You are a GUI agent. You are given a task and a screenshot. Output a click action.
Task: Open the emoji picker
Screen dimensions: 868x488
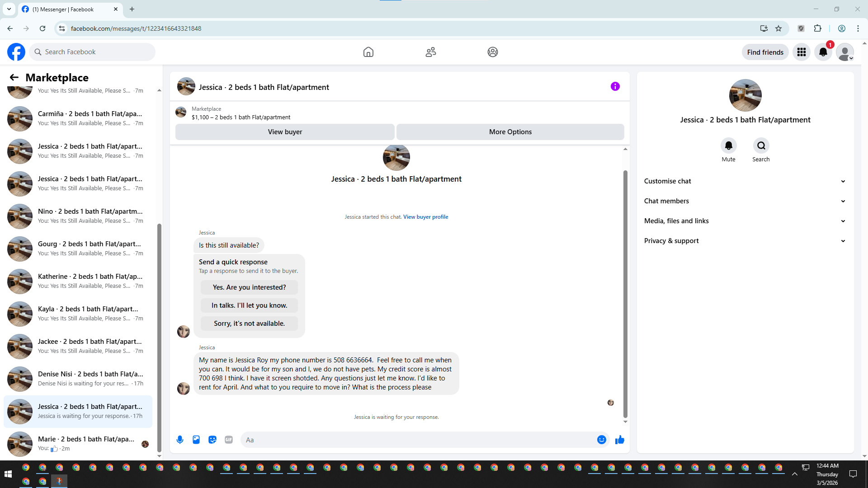pos(602,440)
